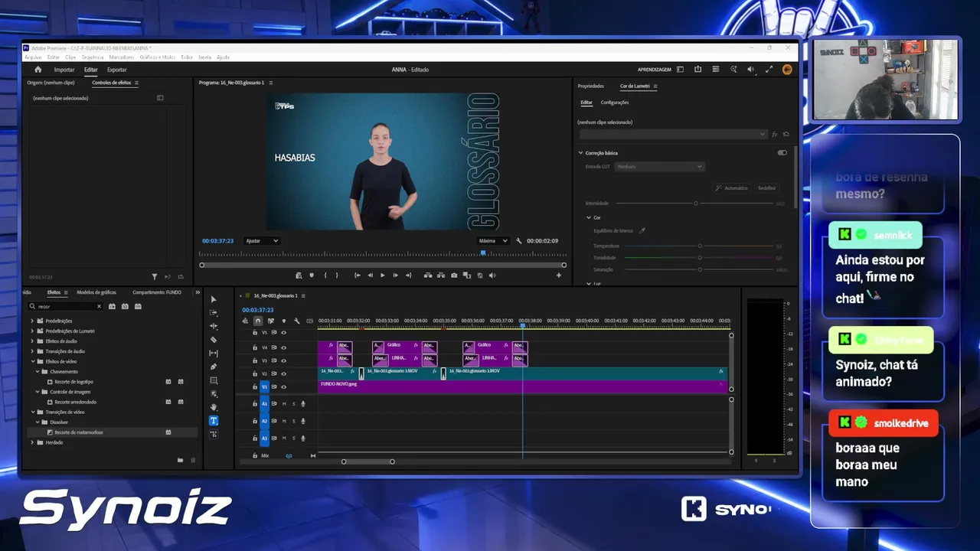Switch to the Exportar tab

[x=117, y=70]
